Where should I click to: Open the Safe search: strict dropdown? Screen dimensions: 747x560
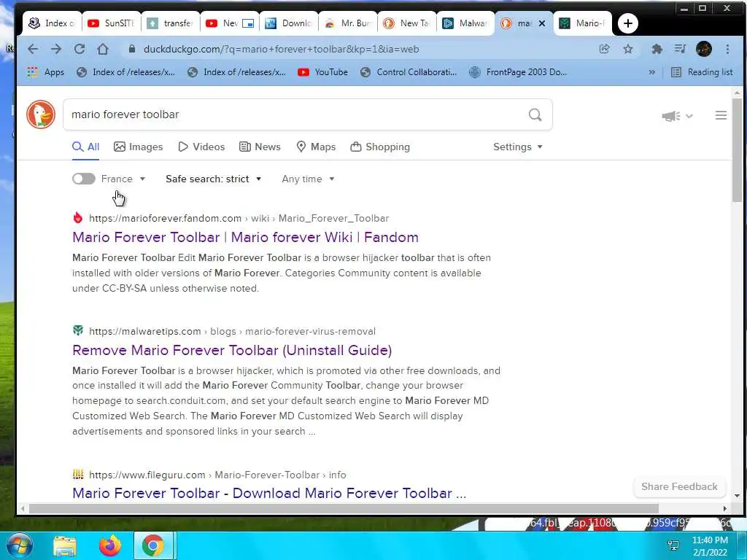coord(214,179)
